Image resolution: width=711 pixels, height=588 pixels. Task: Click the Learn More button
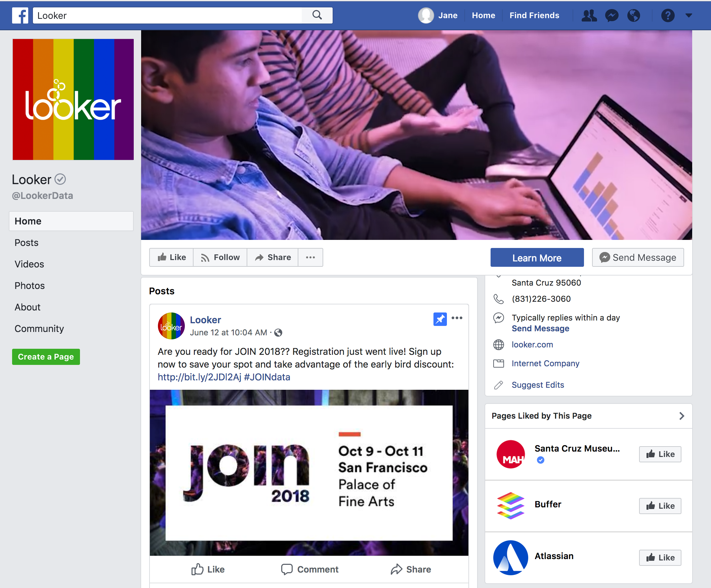coord(537,258)
